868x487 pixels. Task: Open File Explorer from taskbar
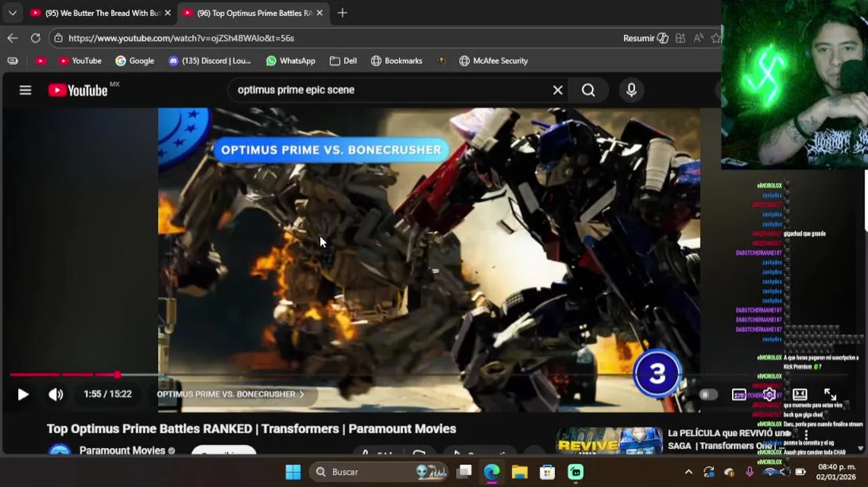point(519,471)
